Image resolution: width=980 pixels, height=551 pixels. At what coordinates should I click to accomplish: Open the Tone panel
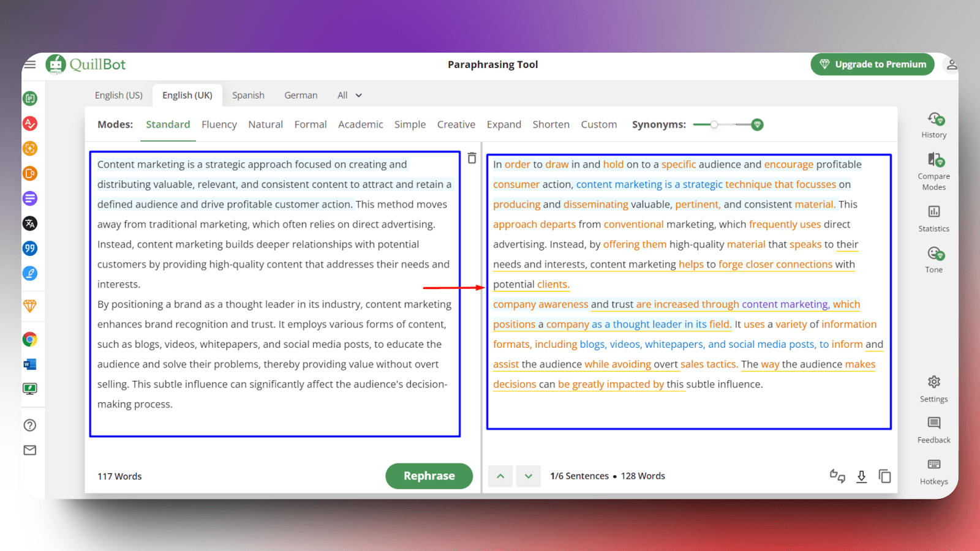(x=934, y=260)
